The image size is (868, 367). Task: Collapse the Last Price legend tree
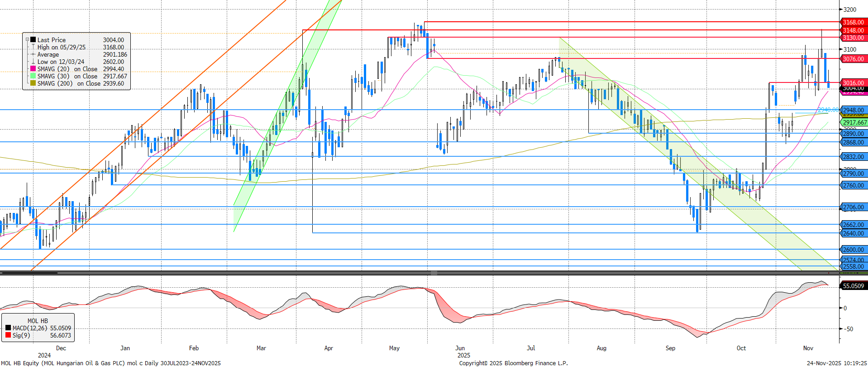(27, 40)
